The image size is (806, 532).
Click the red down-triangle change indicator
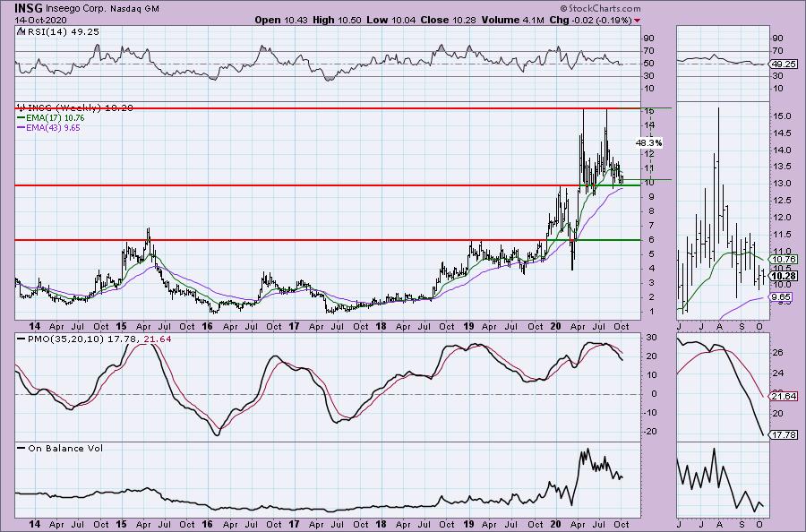638,21
